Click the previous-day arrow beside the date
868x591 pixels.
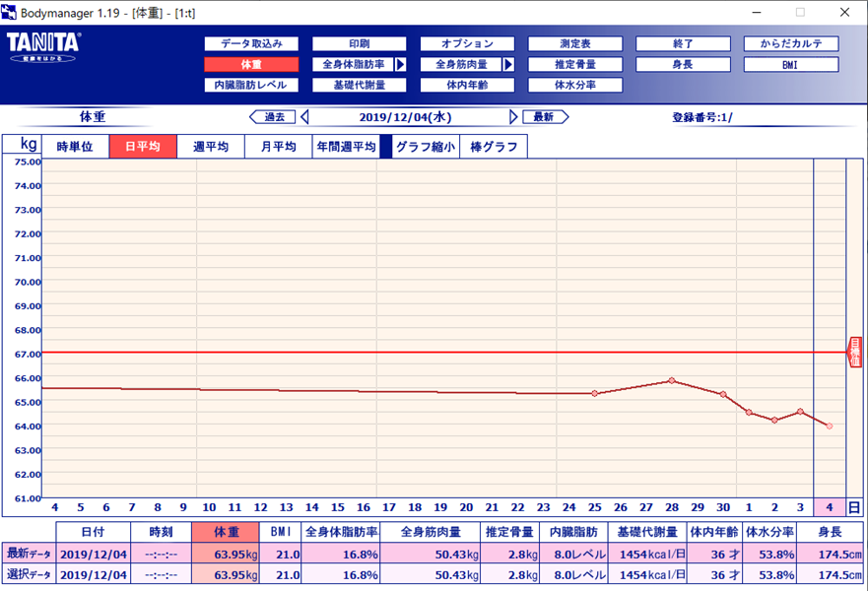[x=304, y=117]
